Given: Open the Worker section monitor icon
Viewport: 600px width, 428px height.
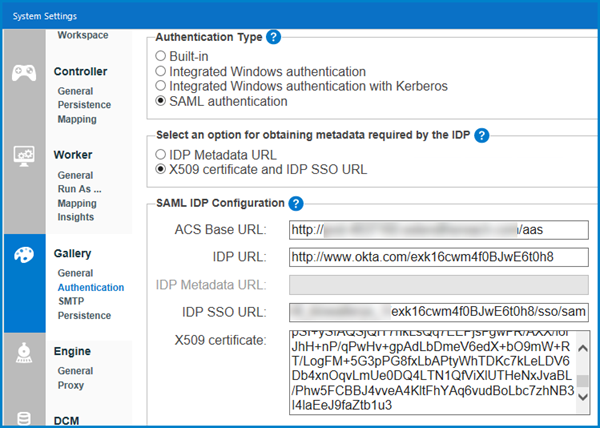Looking at the screenshot, I should tap(24, 156).
